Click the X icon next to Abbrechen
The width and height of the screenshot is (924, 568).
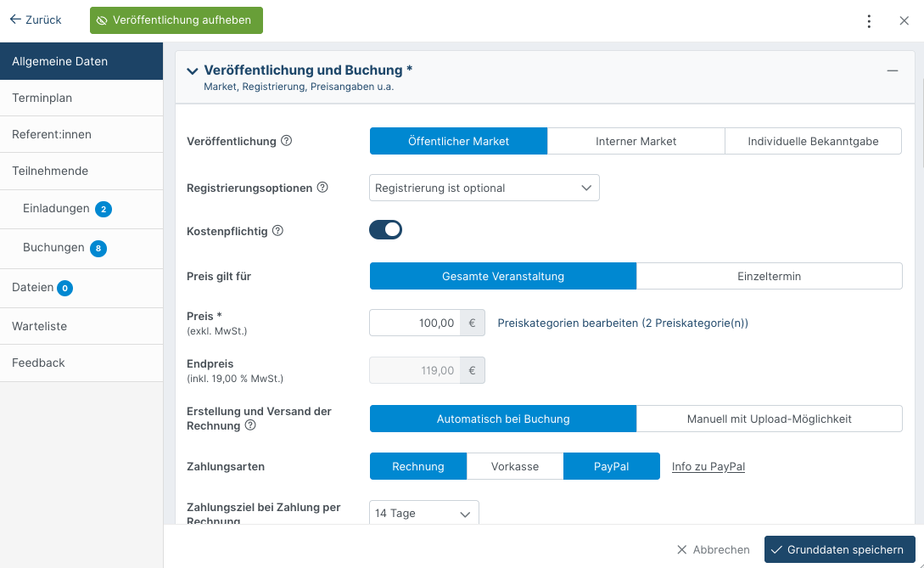(x=682, y=549)
